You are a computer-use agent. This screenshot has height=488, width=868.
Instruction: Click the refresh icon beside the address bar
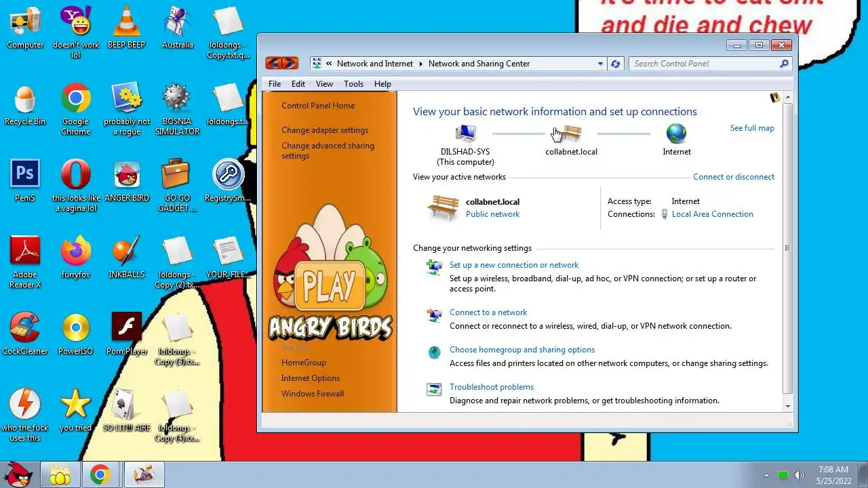point(615,64)
